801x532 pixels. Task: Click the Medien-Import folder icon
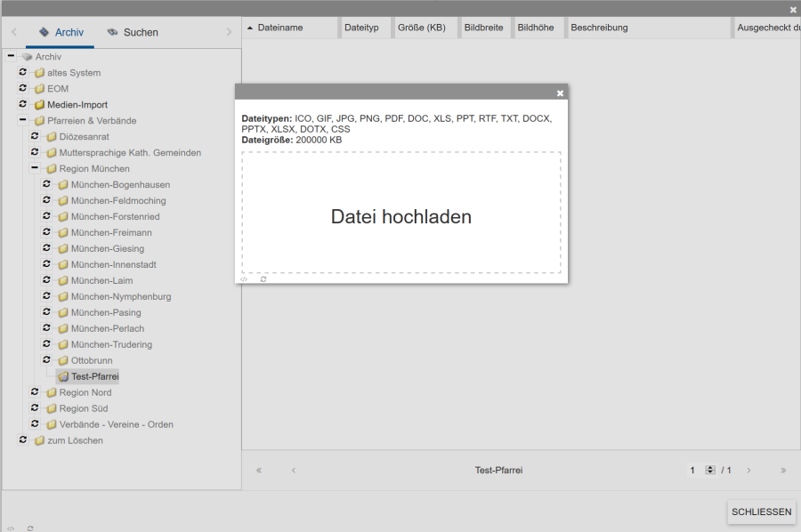pos(39,105)
